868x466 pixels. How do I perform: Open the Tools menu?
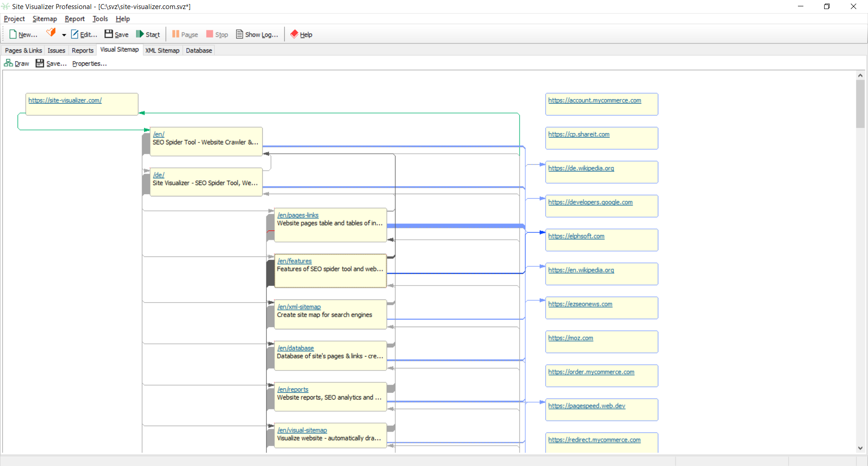[100, 19]
